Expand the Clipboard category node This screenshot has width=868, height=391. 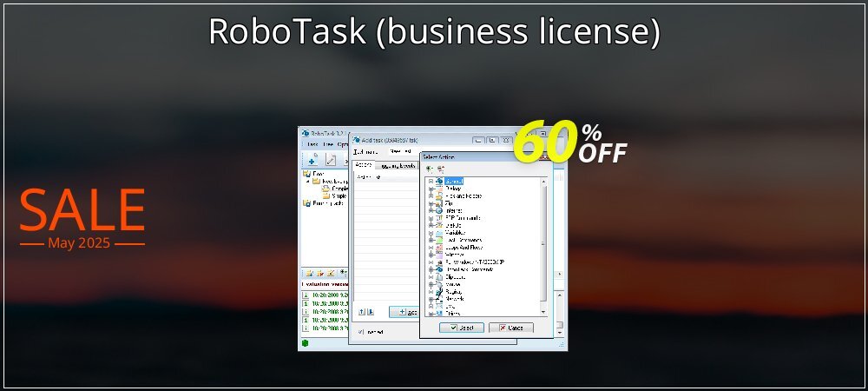click(431, 277)
